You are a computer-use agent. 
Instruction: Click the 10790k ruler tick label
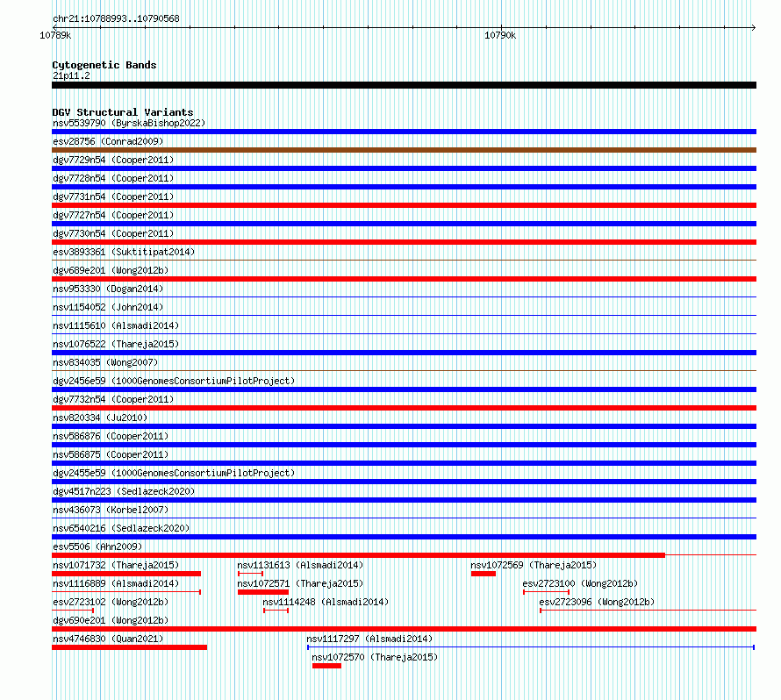tap(500, 35)
